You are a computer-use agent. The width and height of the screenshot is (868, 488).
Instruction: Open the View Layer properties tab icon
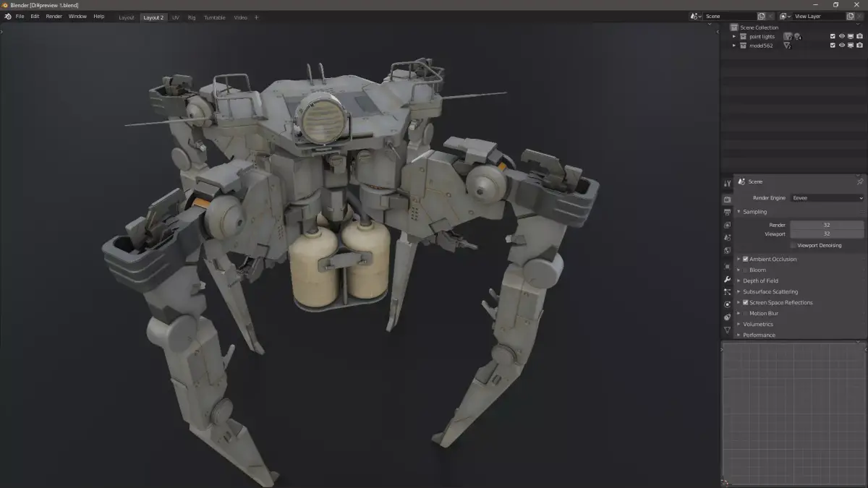click(x=727, y=225)
